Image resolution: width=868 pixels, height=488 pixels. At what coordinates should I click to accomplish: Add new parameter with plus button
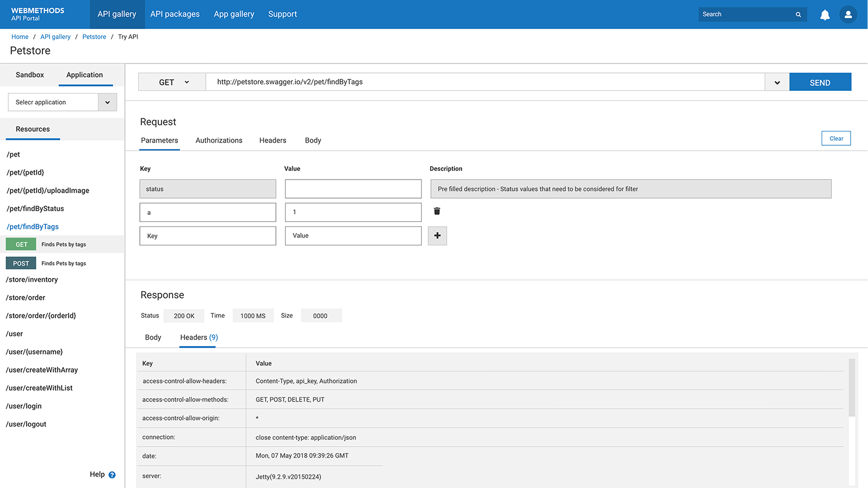pos(438,236)
